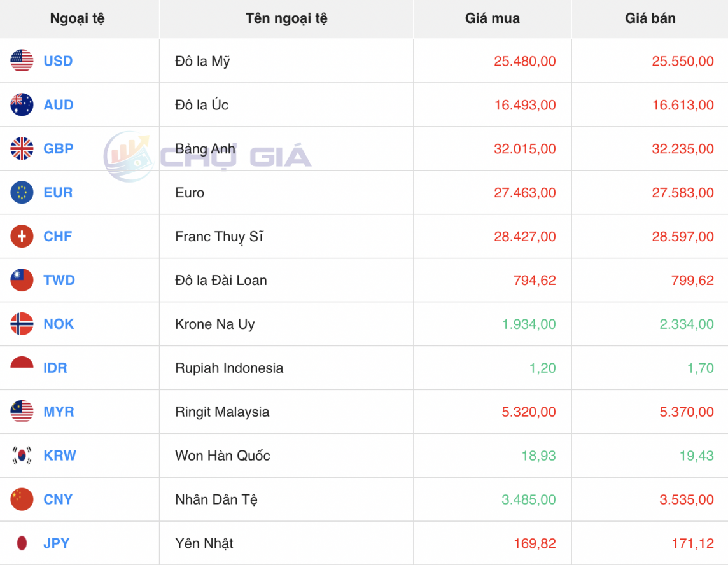This screenshot has width=728, height=565.
Task: Select the USD currency link
Action: [x=57, y=61]
